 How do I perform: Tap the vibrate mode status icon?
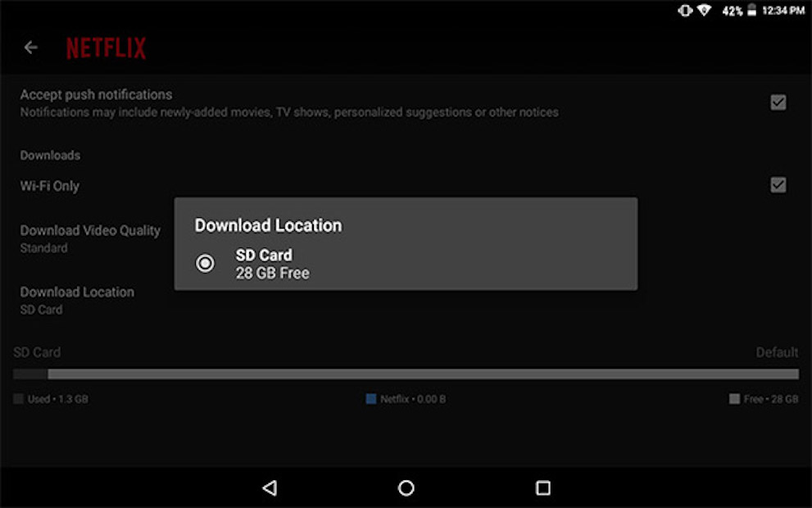point(684,11)
